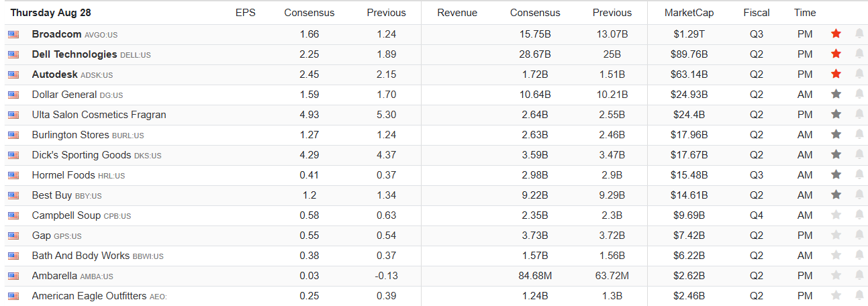Click the EPS column header
This screenshot has height=306, width=868.
click(245, 13)
